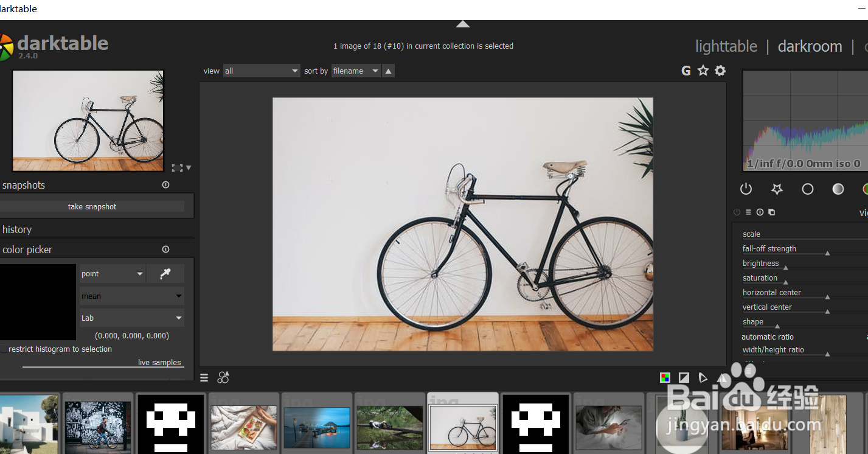Open the Lab color space dropdown
Image resolution: width=868 pixels, height=454 pixels.
pyautogui.click(x=132, y=318)
